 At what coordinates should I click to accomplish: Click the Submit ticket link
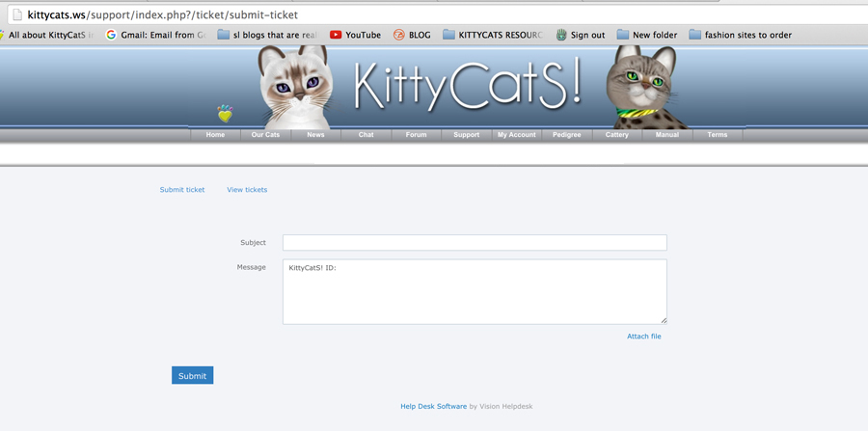(182, 190)
